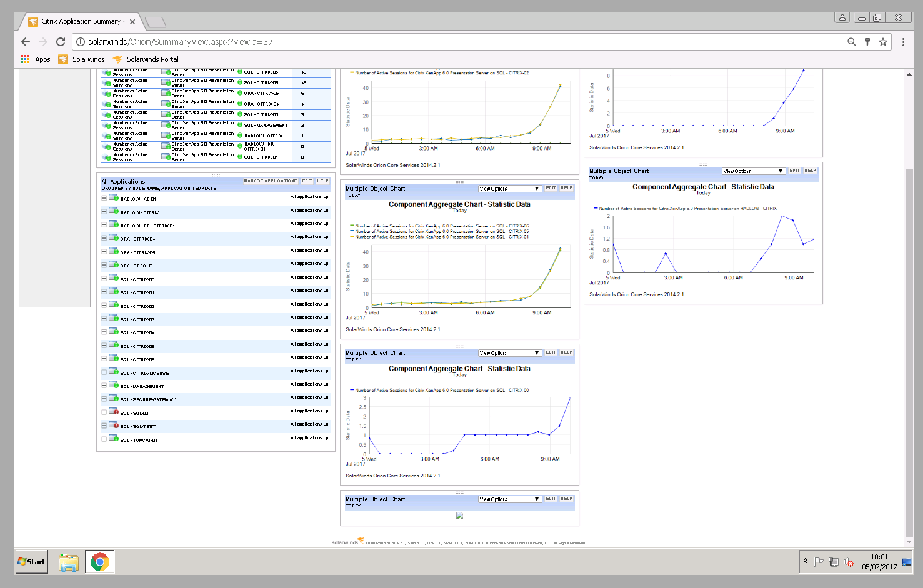
Task: Click the Manage Applications button
Action: click(x=271, y=181)
